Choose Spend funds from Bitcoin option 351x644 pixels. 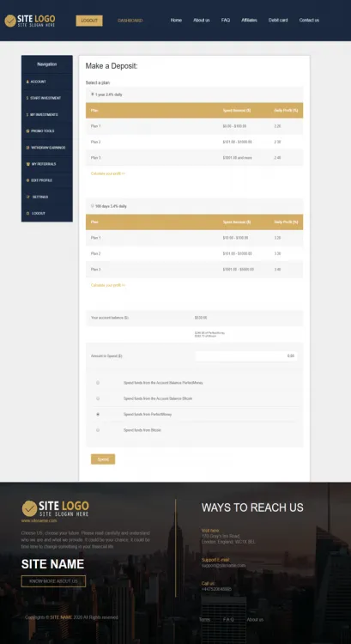click(x=98, y=430)
